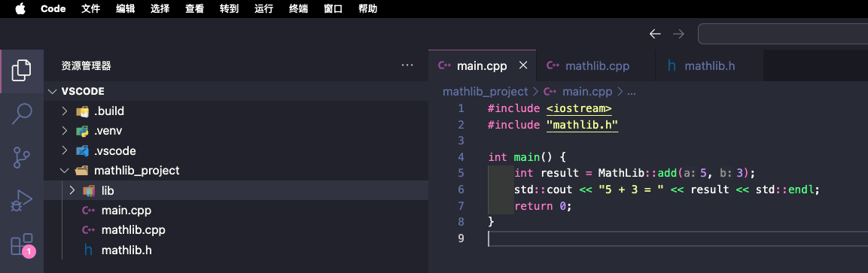Viewport: 868px width, 273px height.
Task: Click main.cpp file's C++ icon in explorer
Action: coord(89,211)
